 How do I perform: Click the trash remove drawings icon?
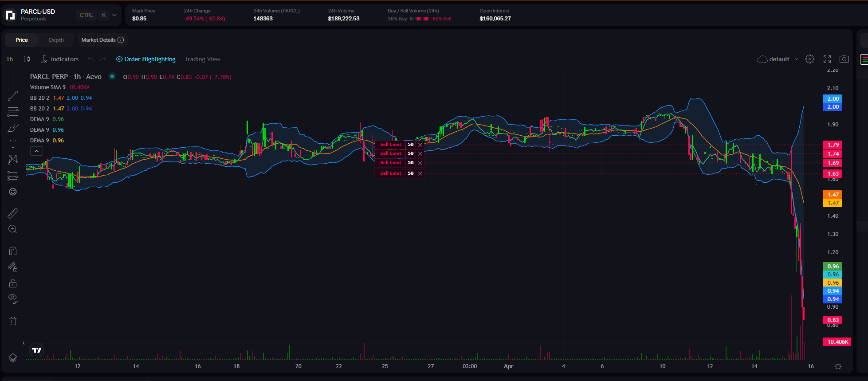tap(13, 321)
